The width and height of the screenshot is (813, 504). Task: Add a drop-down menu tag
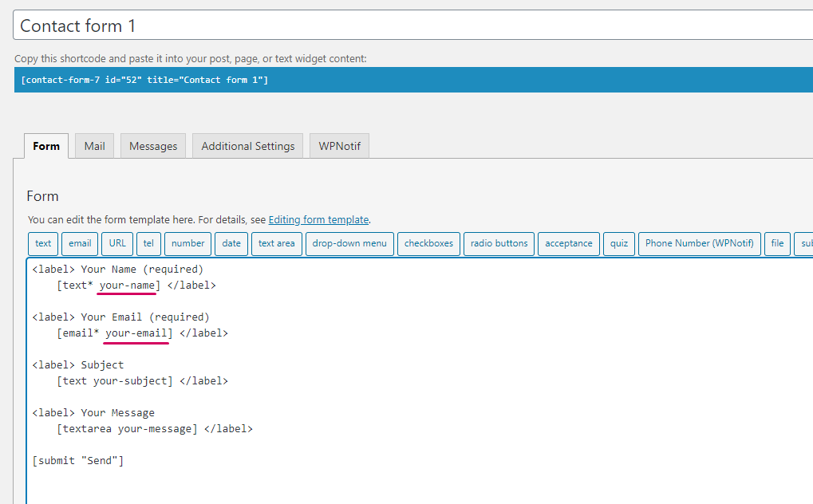(349, 243)
